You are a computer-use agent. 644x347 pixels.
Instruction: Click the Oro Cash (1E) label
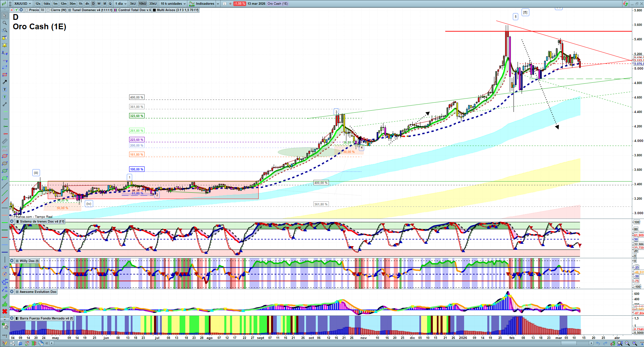[x=278, y=4]
